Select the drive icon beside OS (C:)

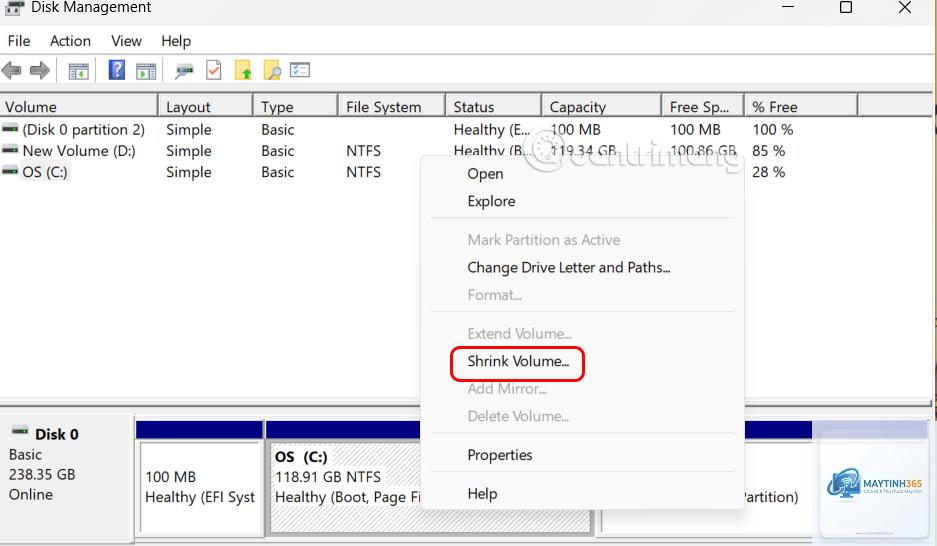(x=10, y=171)
